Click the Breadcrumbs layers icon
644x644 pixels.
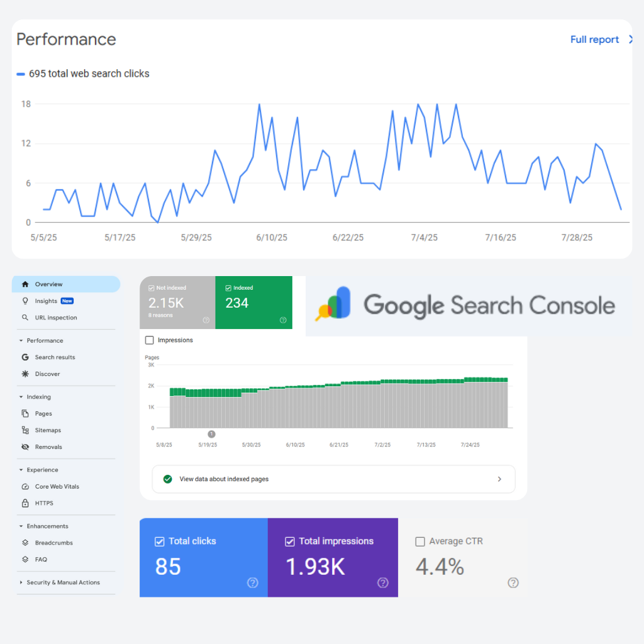(x=25, y=543)
